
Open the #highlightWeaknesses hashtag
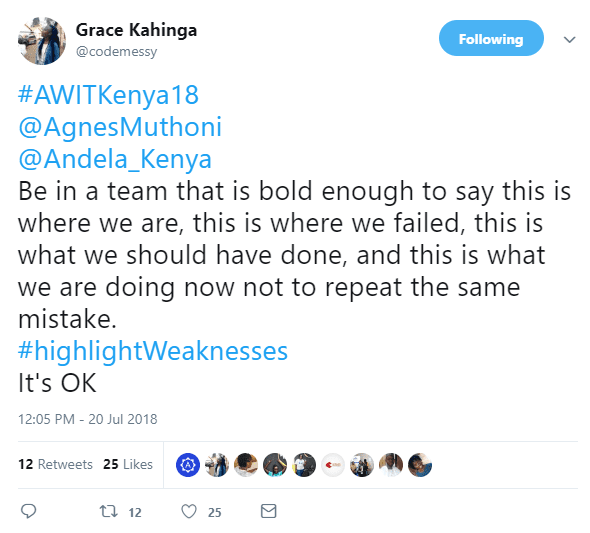153,351
